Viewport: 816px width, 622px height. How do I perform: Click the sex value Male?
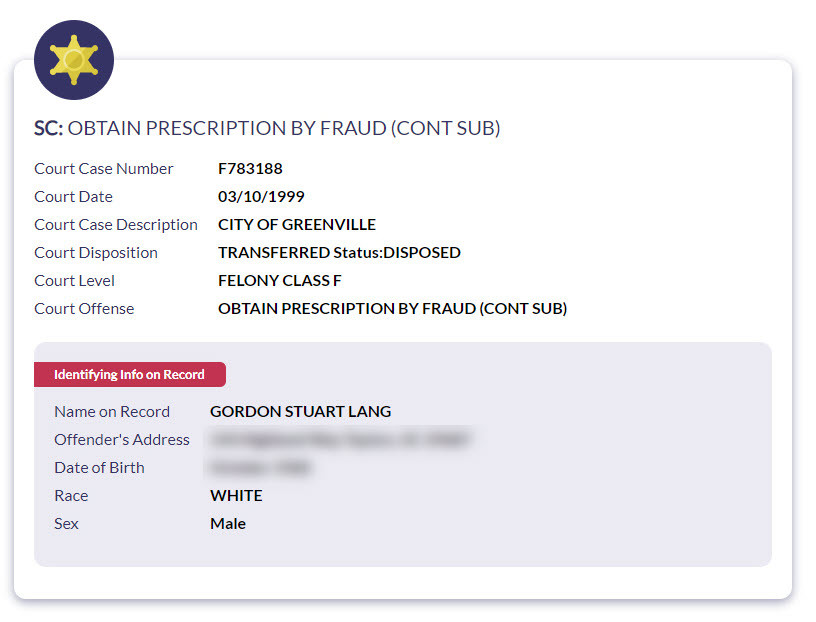[x=228, y=523]
